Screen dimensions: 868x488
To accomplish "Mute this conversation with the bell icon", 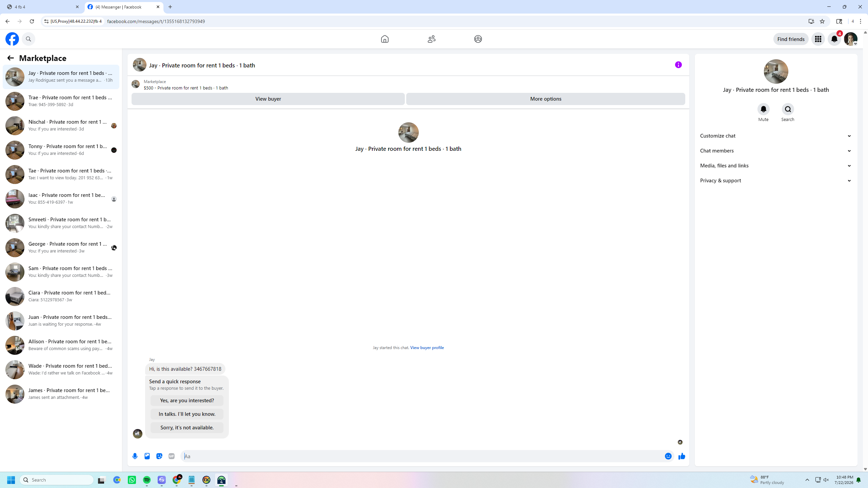I will click(x=763, y=109).
